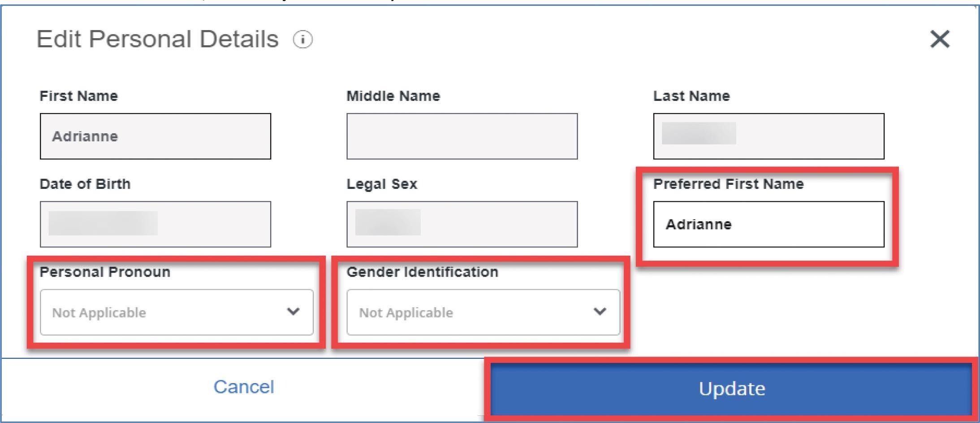The width and height of the screenshot is (980, 423).
Task: Click the First Name field containing Adrianne
Action: pos(155,136)
